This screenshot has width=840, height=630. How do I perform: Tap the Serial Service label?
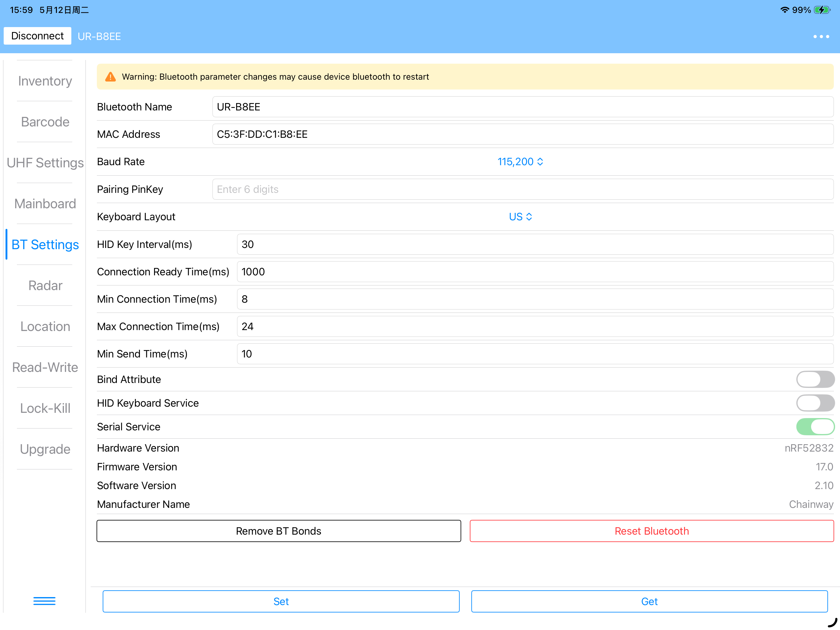coord(128,427)
